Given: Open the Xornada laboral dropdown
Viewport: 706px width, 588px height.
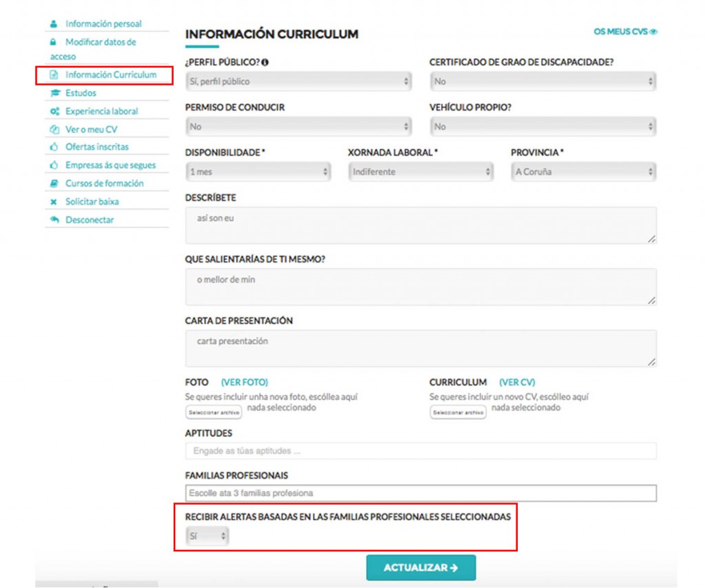Looking at the screenshot, I should click(x=421, y=172).
